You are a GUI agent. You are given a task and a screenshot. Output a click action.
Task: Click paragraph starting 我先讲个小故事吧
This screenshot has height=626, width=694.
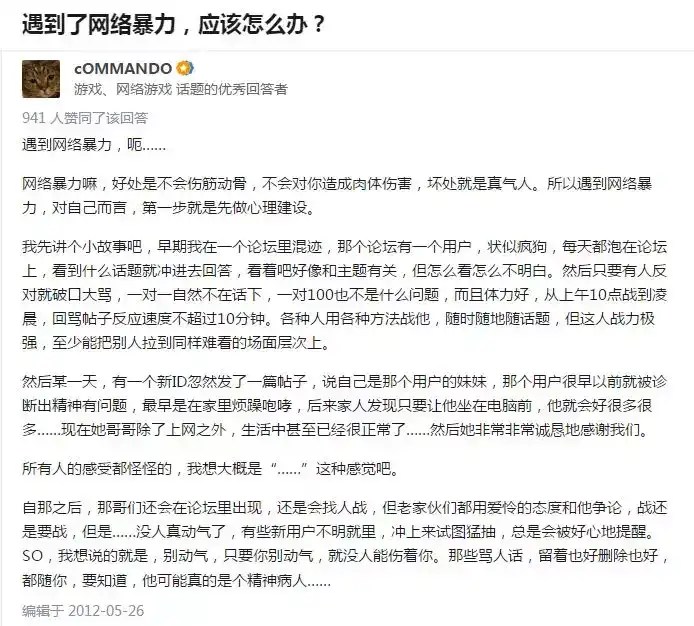point(344,294)
